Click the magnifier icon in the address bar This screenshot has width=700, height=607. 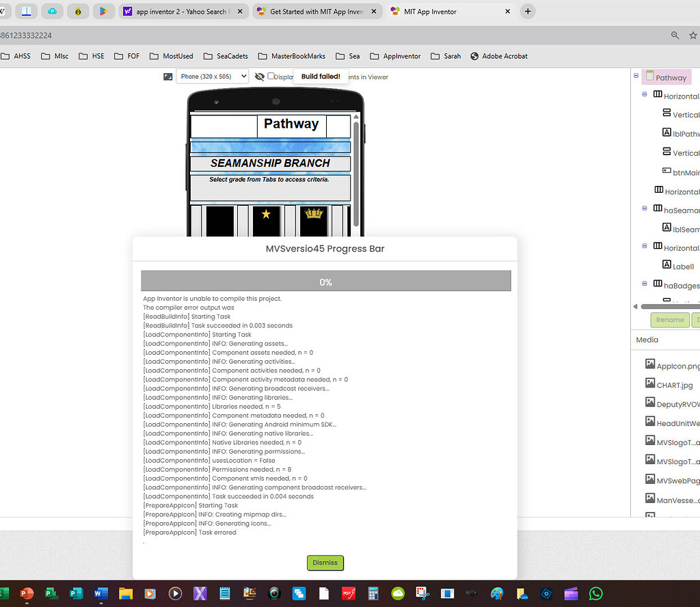click(675, 35)
